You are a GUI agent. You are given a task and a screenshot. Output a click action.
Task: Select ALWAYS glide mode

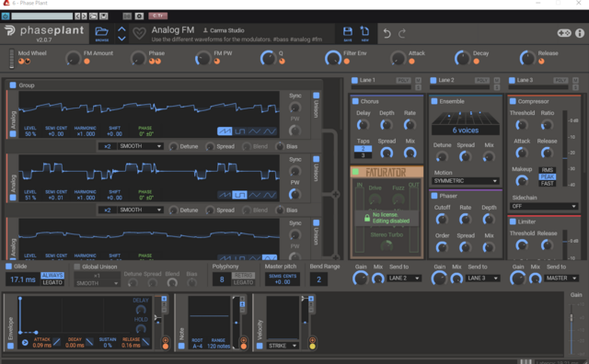[x=52, y=275]
